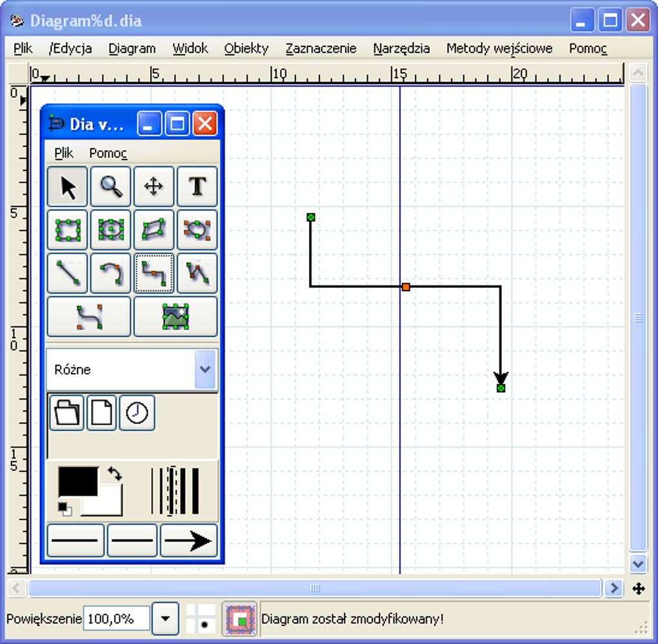The height and width of the screenshot is (644, 658).
Task: Open the Obiekty menu
Action: tap(246, 48)
